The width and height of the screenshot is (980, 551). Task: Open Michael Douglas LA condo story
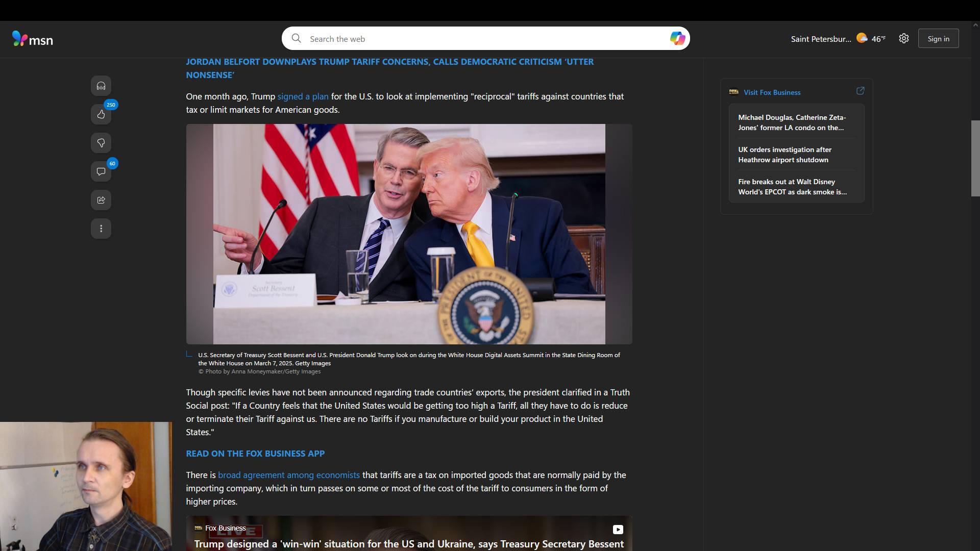click(x=792, y=122)
